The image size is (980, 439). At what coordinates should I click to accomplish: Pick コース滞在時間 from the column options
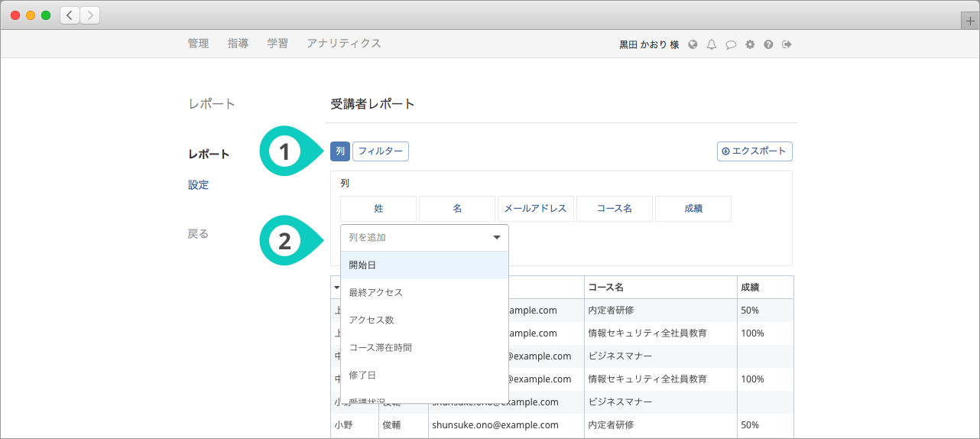[424, 348]
